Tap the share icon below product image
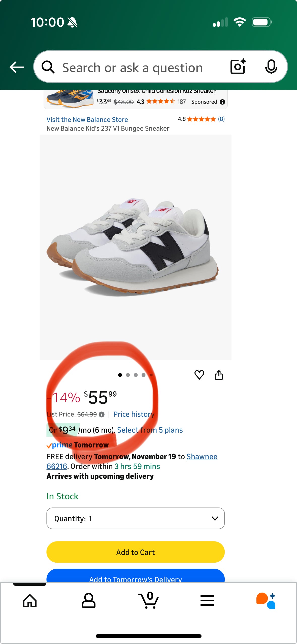Viewport: 297px width, 644px height. 219,375
